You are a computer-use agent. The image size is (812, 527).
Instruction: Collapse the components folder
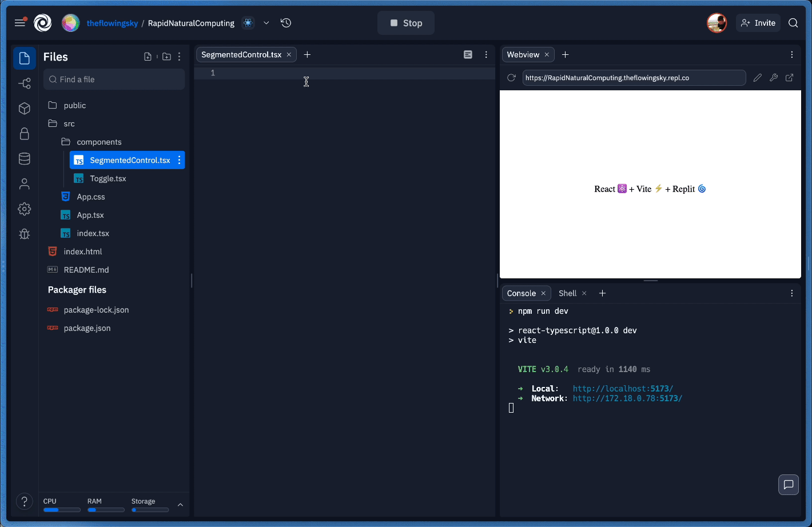coord(98,142)
